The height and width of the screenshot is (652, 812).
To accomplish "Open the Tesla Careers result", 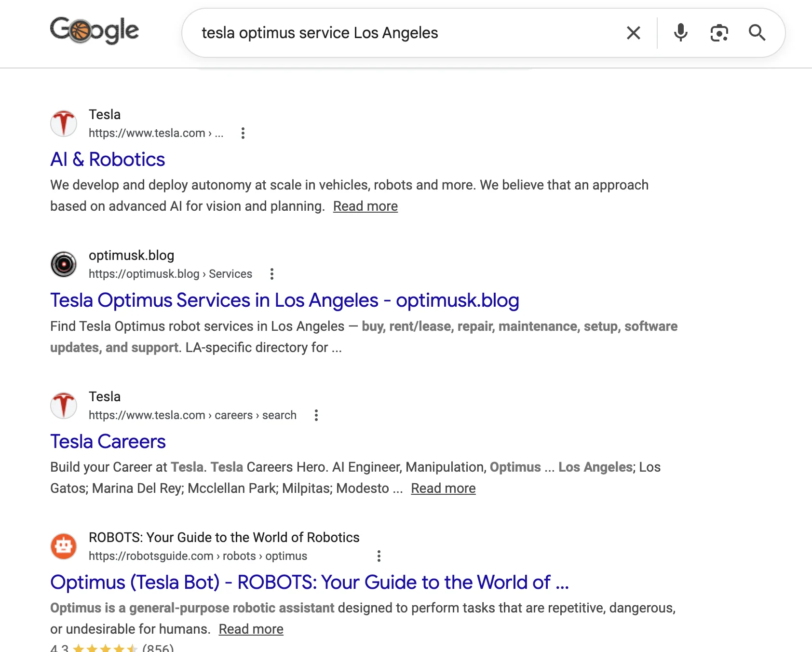I will pos(108,441).
